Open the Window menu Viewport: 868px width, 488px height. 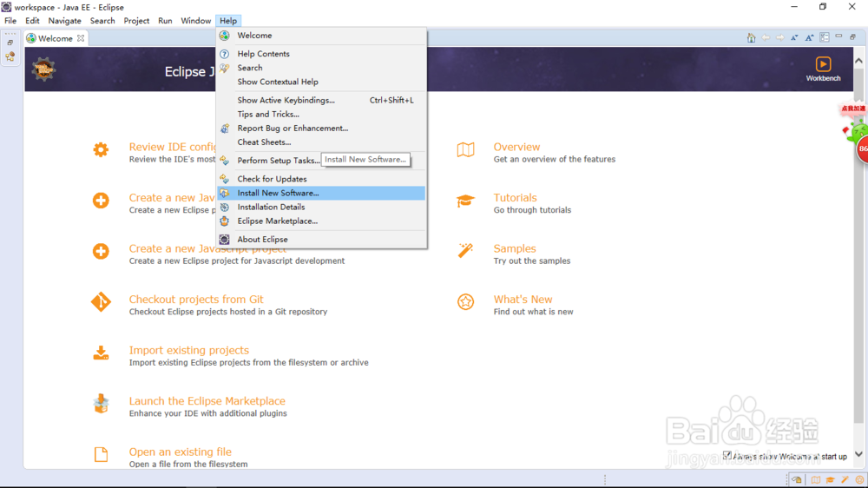pos(196,21)
